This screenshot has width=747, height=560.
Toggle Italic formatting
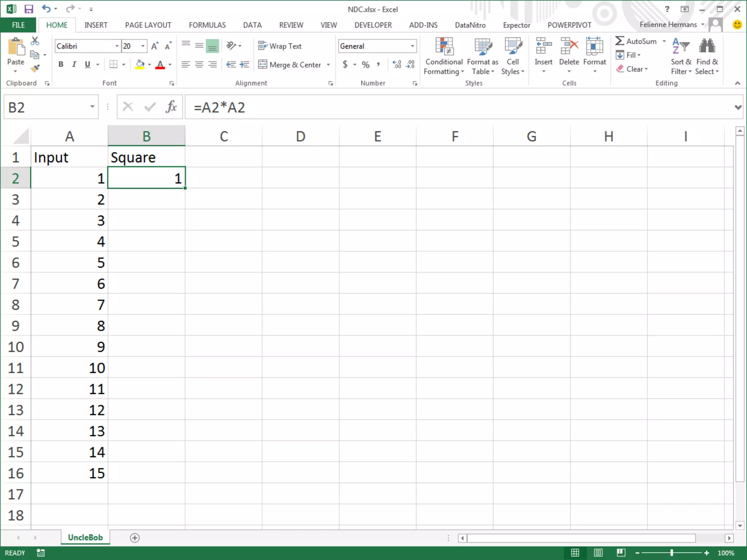click(x=74, y=65)
